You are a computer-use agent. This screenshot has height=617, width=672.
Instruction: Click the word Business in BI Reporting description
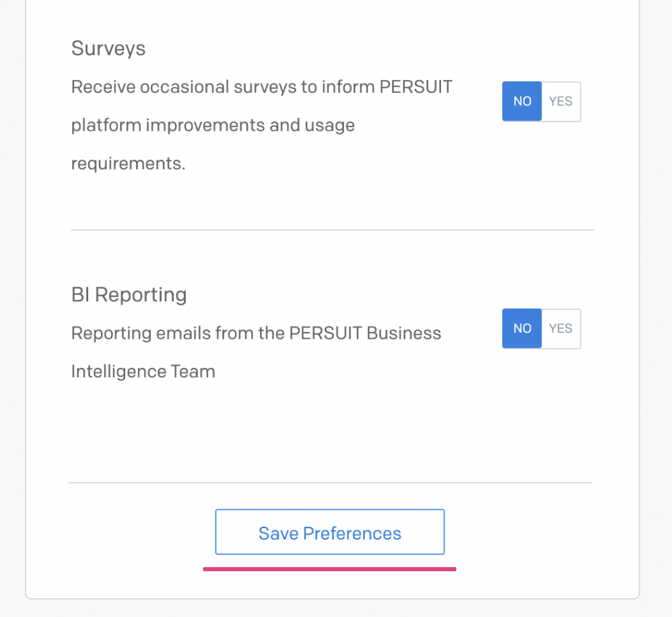coord(404,333)
